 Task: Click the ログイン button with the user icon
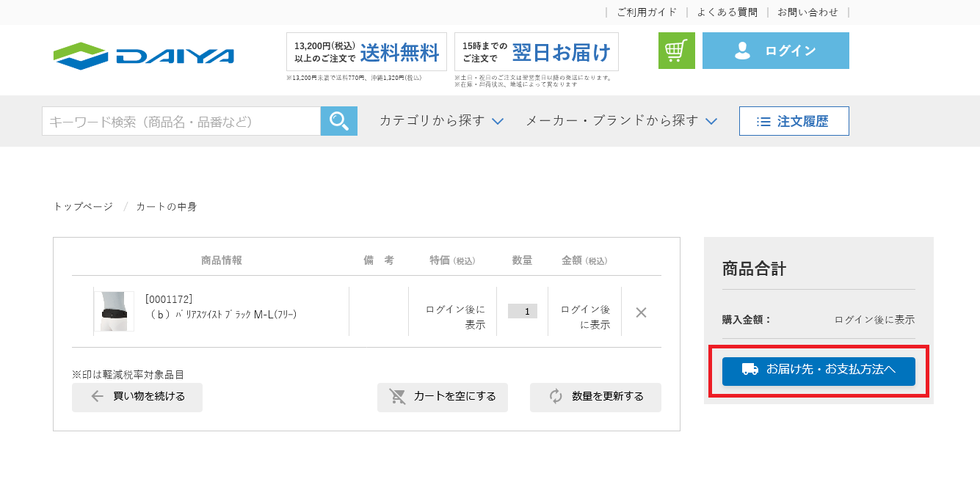click(775, 51)
